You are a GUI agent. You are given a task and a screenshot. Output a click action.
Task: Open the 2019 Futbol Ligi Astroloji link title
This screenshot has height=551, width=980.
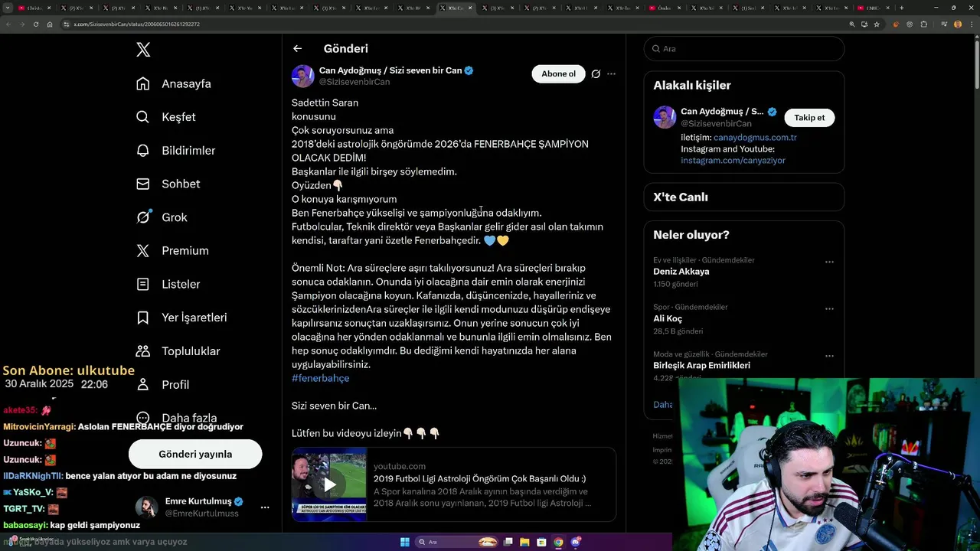coord(479,478)
